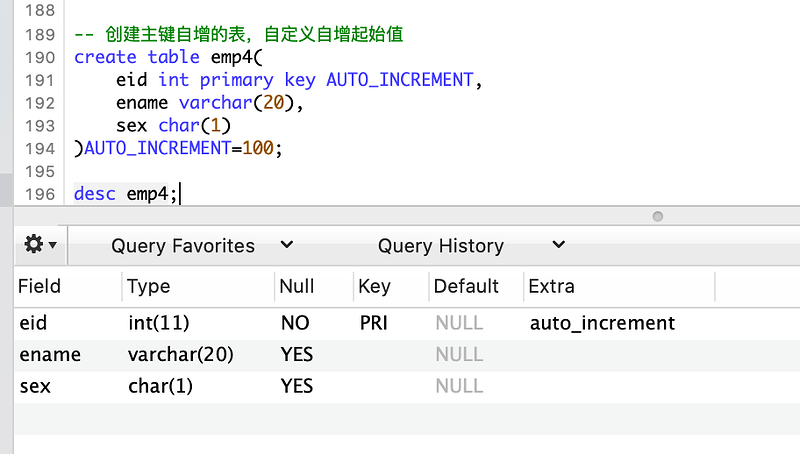
Task: Click the 'sex char(1)' code line
Action: [x=173, y=125]
